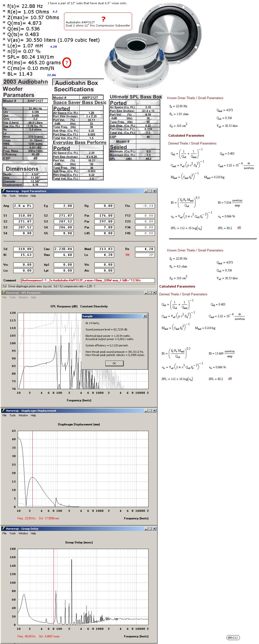259x644 pixels.
Task: Select the Par field containing 176,00
Action: point(104,215)
